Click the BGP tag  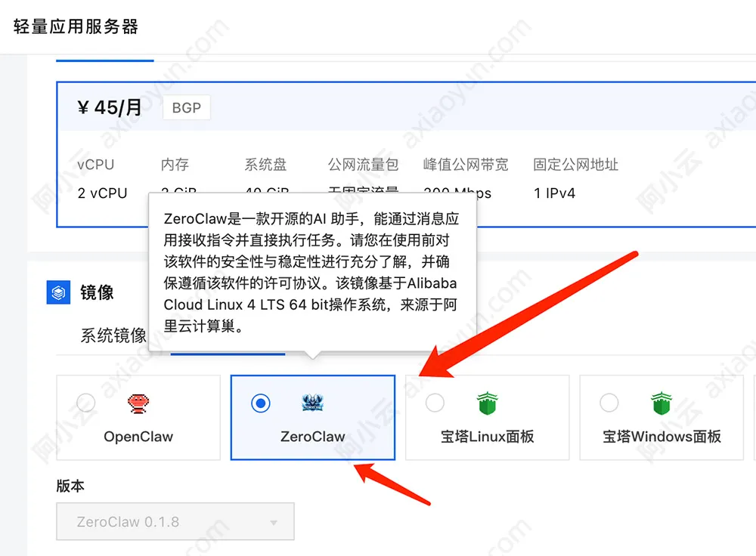coord(187,107)
